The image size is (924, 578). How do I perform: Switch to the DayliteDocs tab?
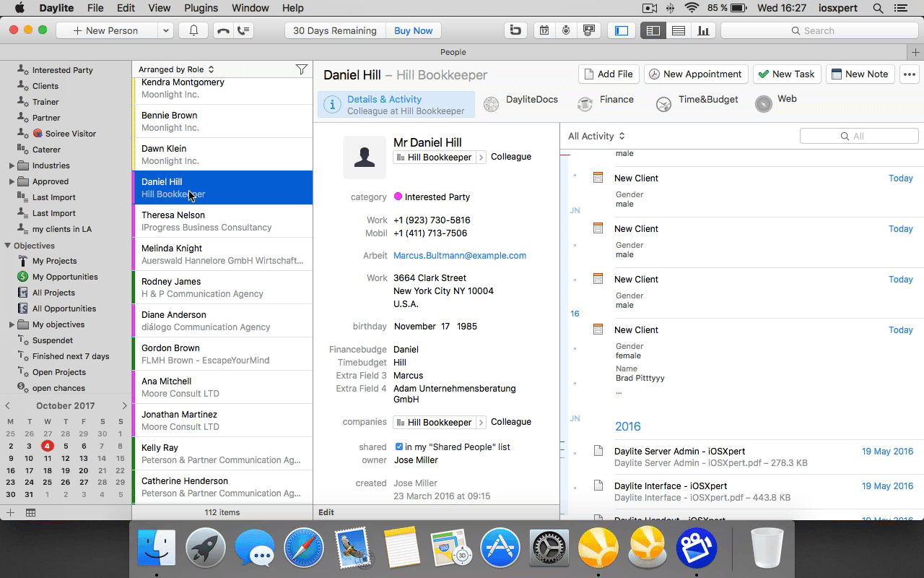pyautogui.click(x=521, y=104)
